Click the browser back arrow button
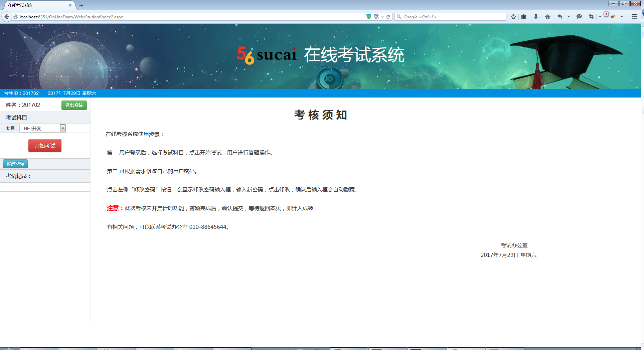 click(x=7, y=17)
